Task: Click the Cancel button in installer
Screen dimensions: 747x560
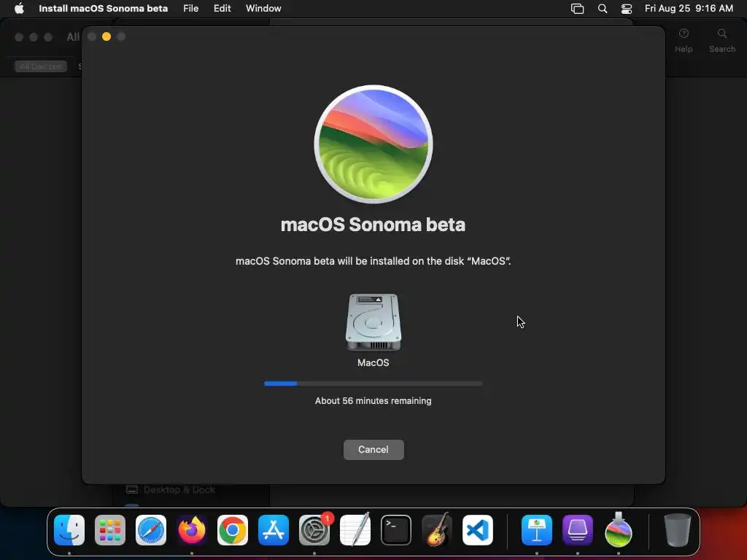Action: point(373,449)
